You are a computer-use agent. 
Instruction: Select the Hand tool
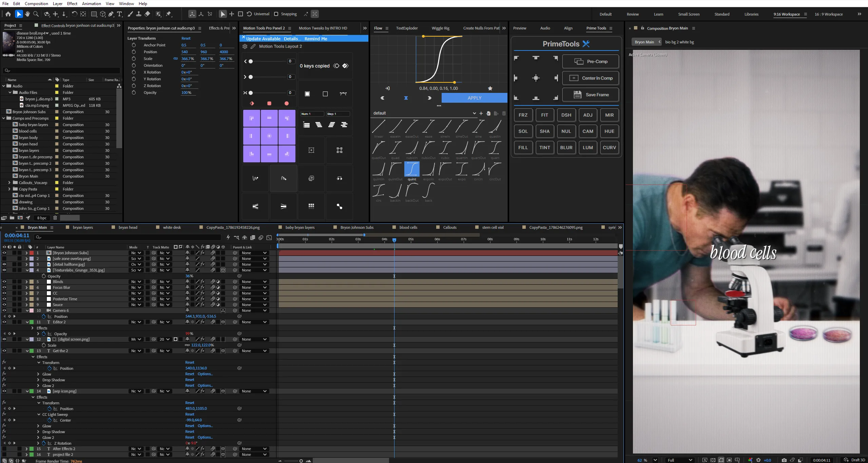pos(27,14)
